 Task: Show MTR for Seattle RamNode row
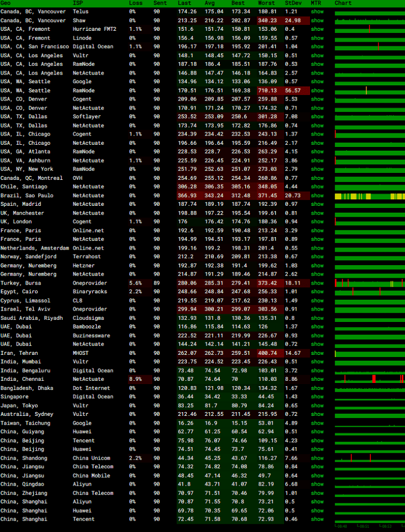click(317, 91)
